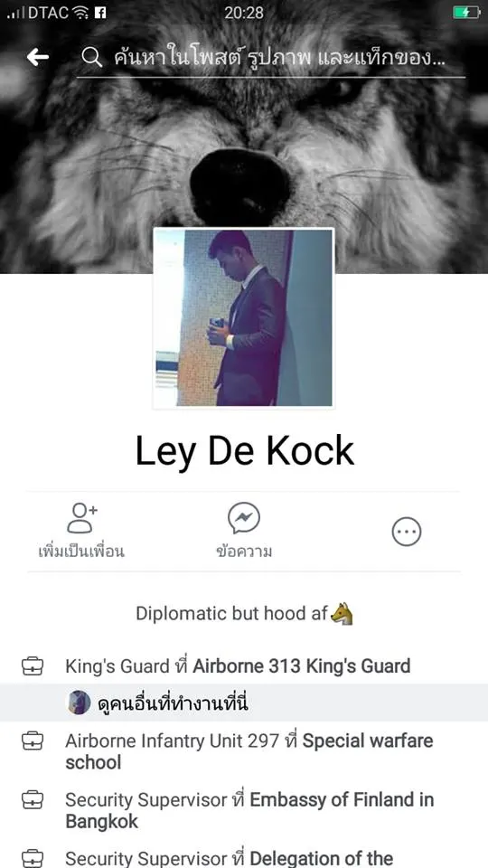Tap battery icon in status bar

point(466,12)
